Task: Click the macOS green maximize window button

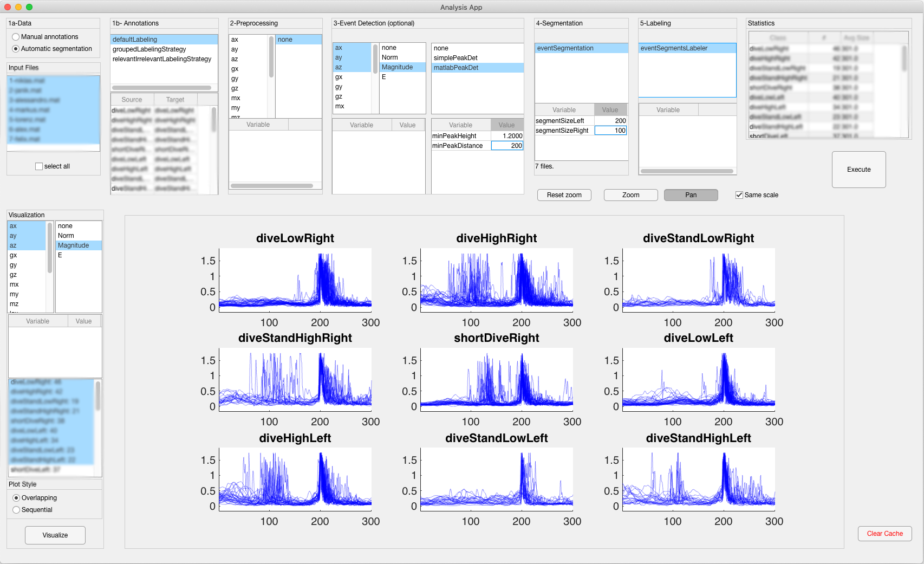Action: point(29,7)
